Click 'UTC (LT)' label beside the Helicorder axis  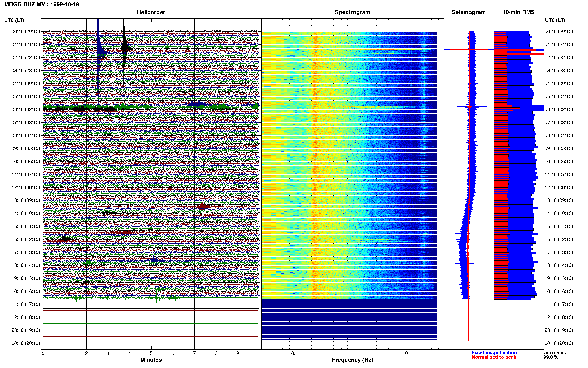[x=14, y=20]
